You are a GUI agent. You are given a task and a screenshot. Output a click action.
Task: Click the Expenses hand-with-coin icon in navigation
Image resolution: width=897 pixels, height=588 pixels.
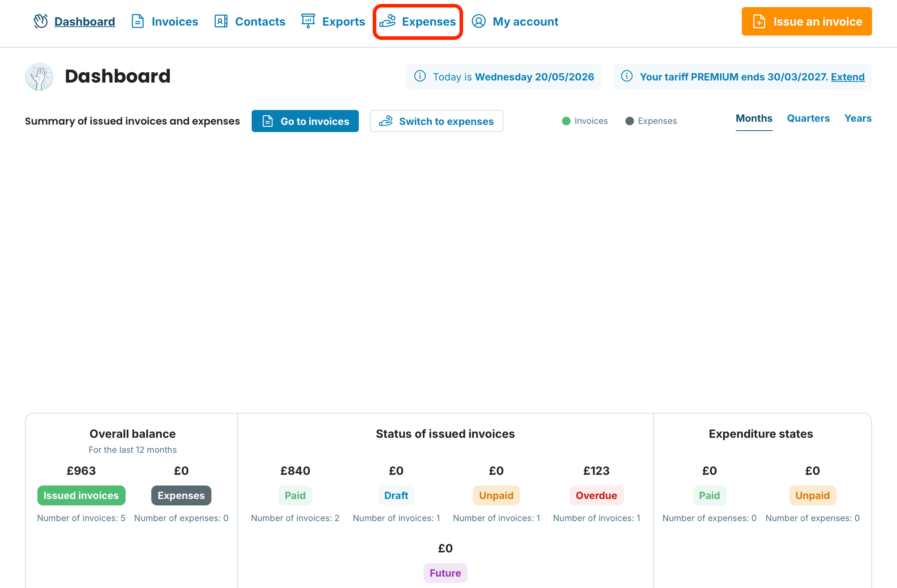click(387, 21)
